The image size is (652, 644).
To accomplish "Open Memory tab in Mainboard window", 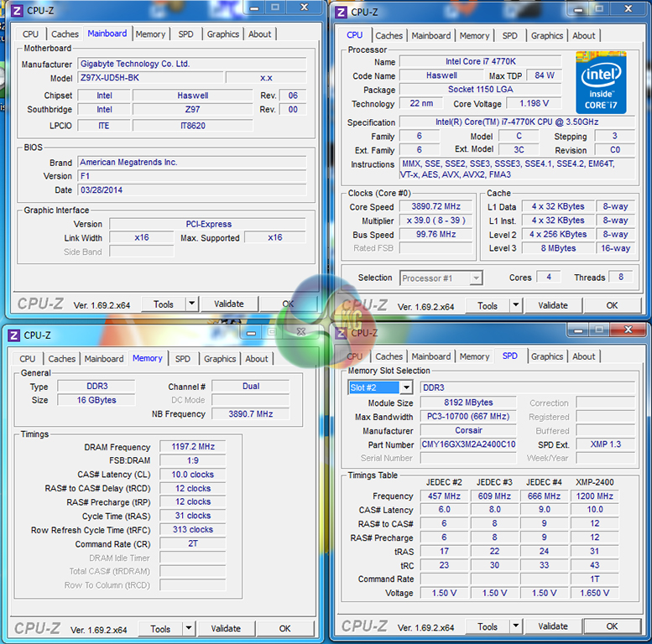I will click(150, 34).
